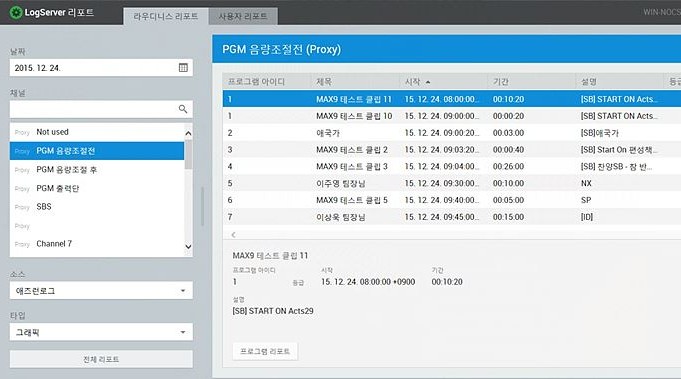Select the MAX9 테스트 클립 5 row
The height and width of the screenshot is (379, 681).
(452, 200)
